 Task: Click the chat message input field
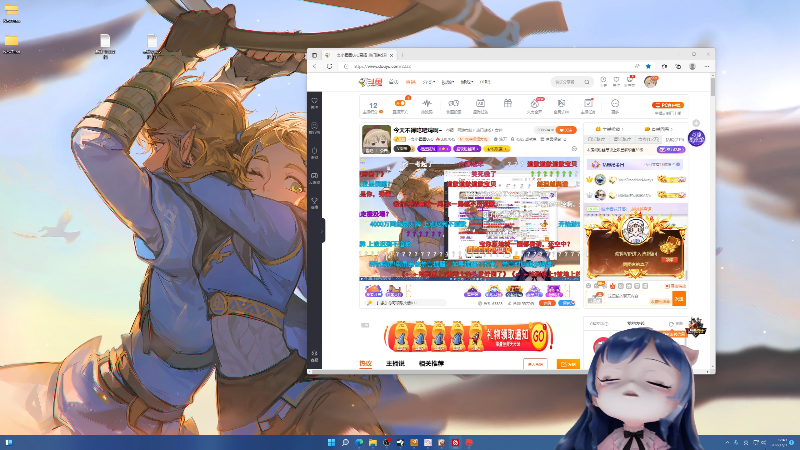point(638,298)
